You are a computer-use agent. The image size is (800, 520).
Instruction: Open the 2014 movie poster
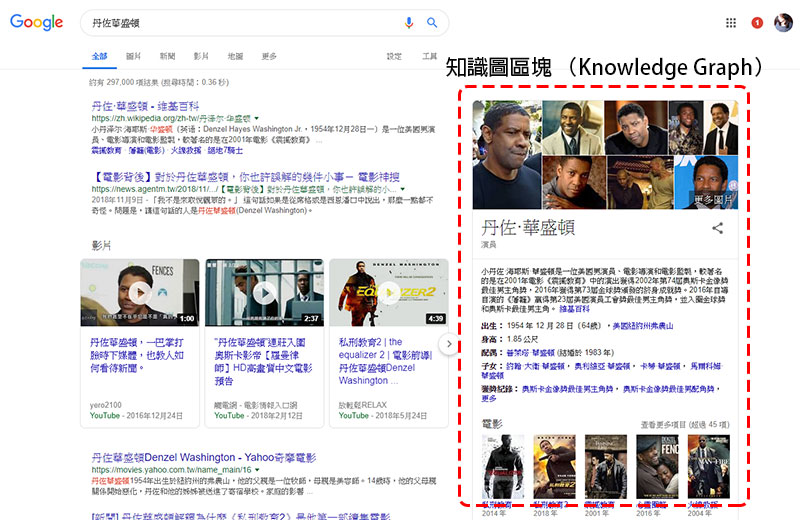tap(503, 466)
